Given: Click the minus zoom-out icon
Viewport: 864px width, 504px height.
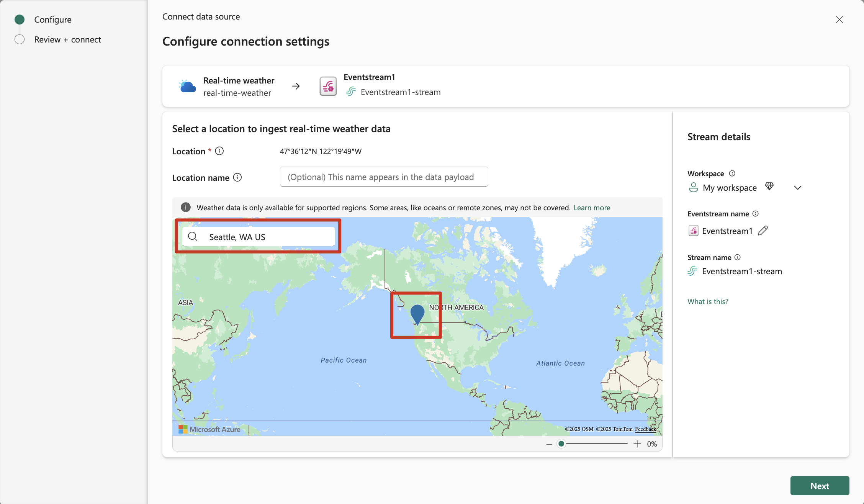Looking at the screenshot, I should point(549,444).
